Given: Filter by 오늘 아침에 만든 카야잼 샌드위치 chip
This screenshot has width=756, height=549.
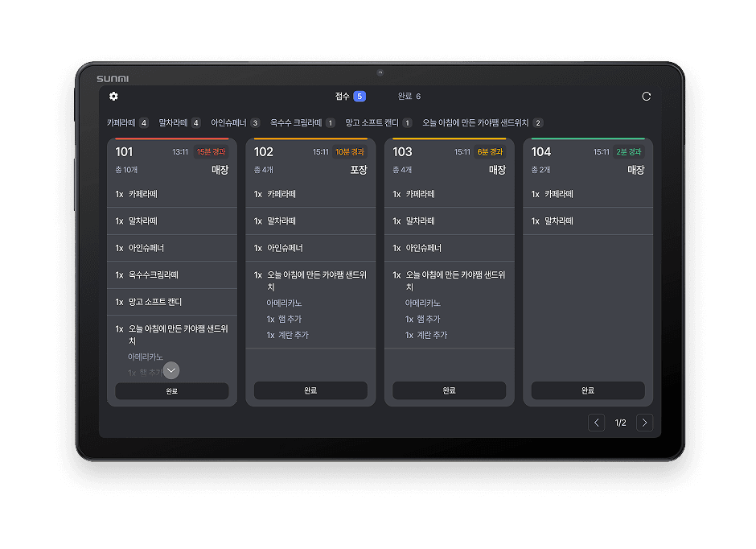Looking at the screenshot, I should coord(483,123).
